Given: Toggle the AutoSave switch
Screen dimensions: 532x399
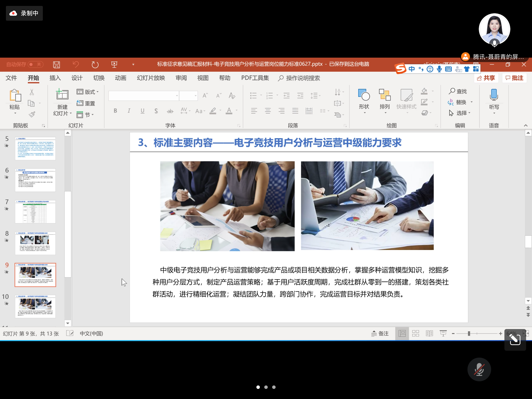Looking at the screenshot, I should [36, 65].
